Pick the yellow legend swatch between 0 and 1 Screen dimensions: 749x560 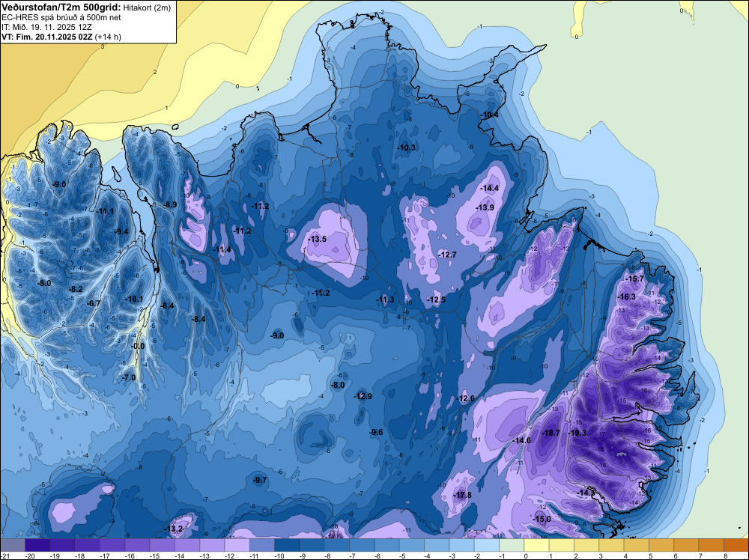pos(536,545)
